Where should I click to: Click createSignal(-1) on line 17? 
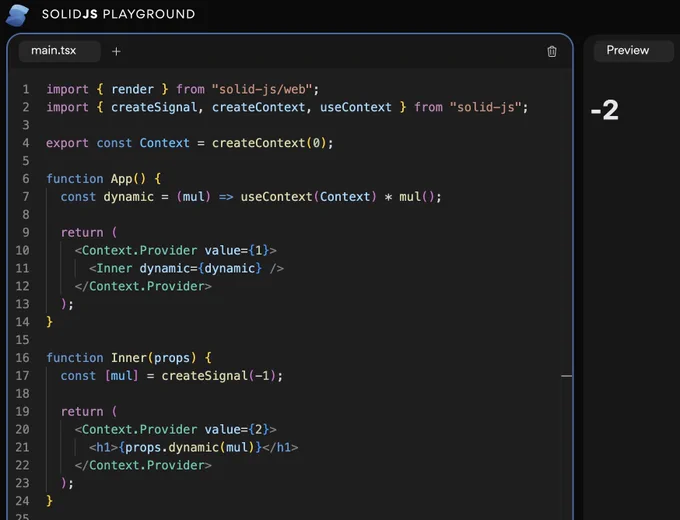tap(219, 376)
